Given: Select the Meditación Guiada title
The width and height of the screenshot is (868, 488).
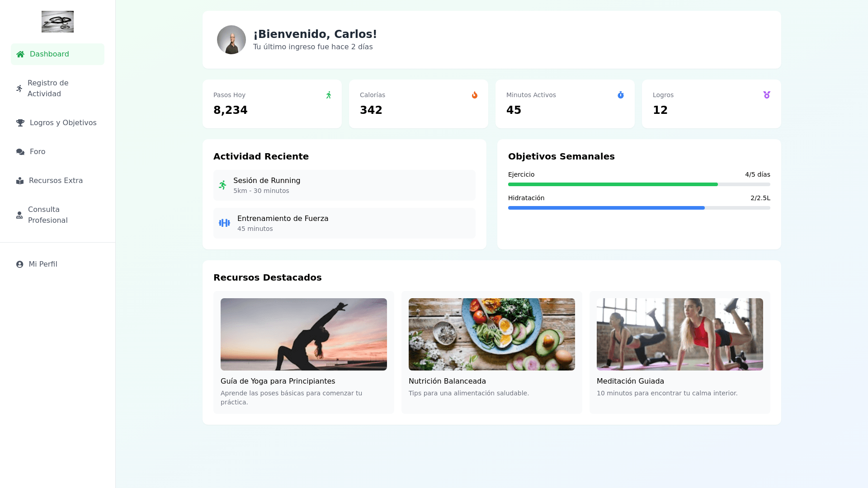Looking at the screenshot, I should [630, 381].
